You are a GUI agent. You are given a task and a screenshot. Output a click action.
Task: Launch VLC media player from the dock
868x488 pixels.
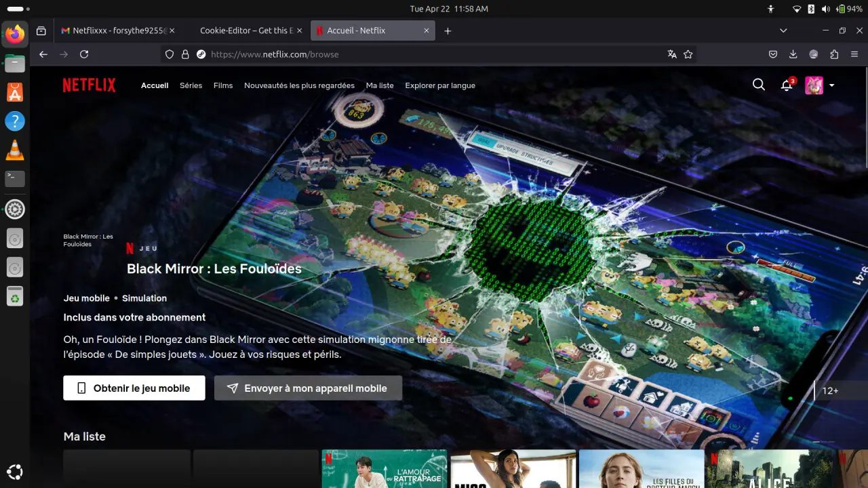[x=15, y=150]
